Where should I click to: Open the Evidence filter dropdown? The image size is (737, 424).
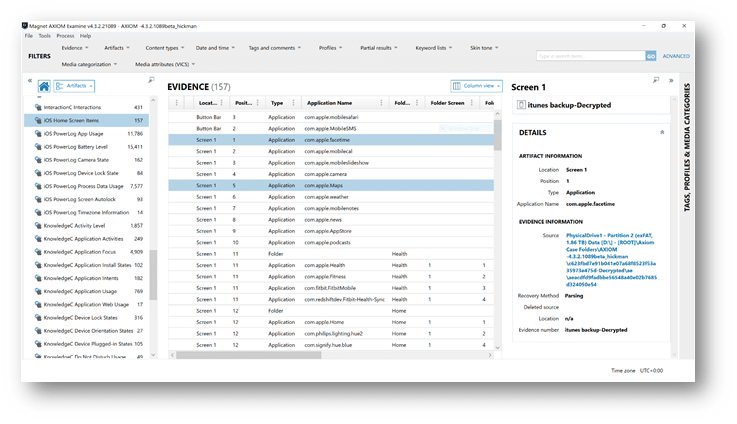tap(75, 48)
